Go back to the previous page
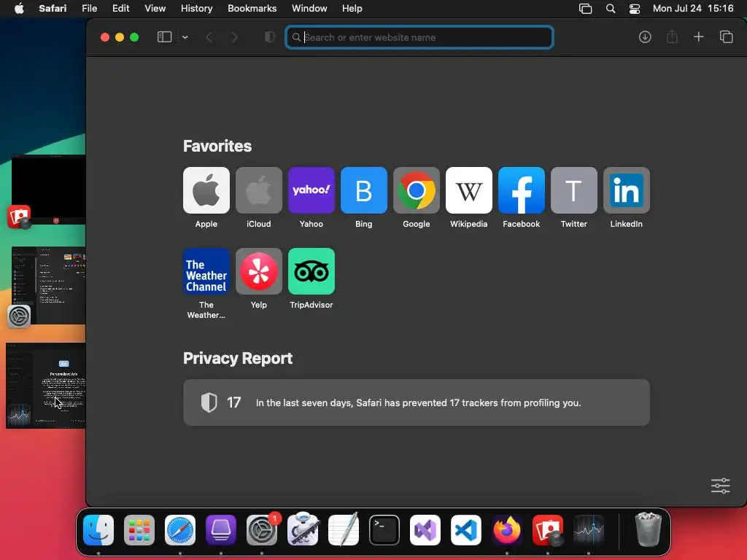747x560 pixels. 209,37
